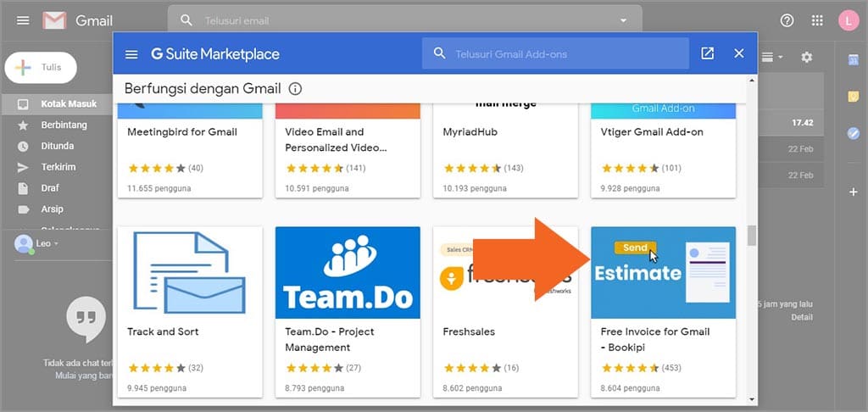This screenshot has height=412, width=868.
Task: Open the Calendar side panel icon
Action: pos(853,60)
